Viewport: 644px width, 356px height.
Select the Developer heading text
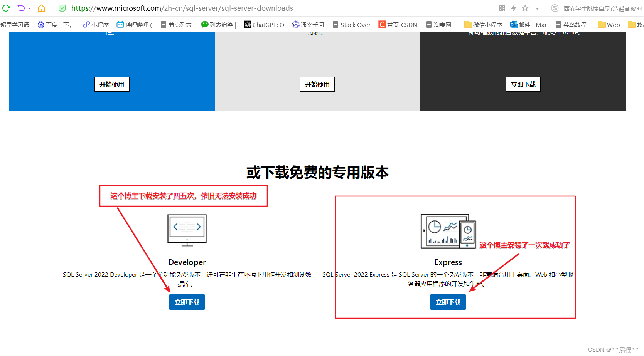pos(187,262)
